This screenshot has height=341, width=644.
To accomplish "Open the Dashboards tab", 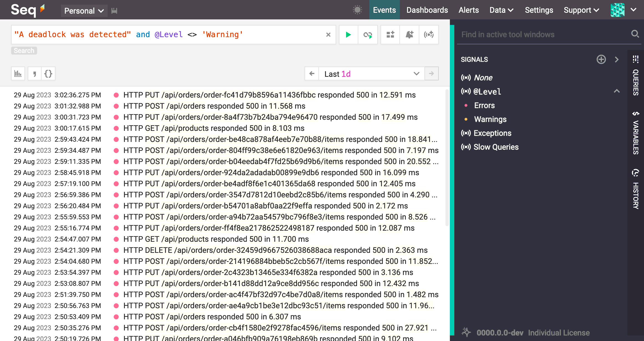I will [x=427, y=10].
